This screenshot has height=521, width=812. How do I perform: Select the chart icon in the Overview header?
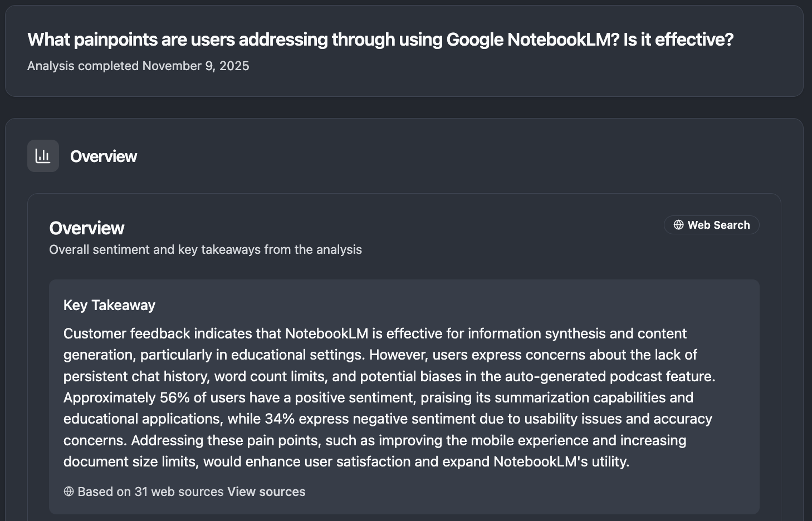coord(43,156)
